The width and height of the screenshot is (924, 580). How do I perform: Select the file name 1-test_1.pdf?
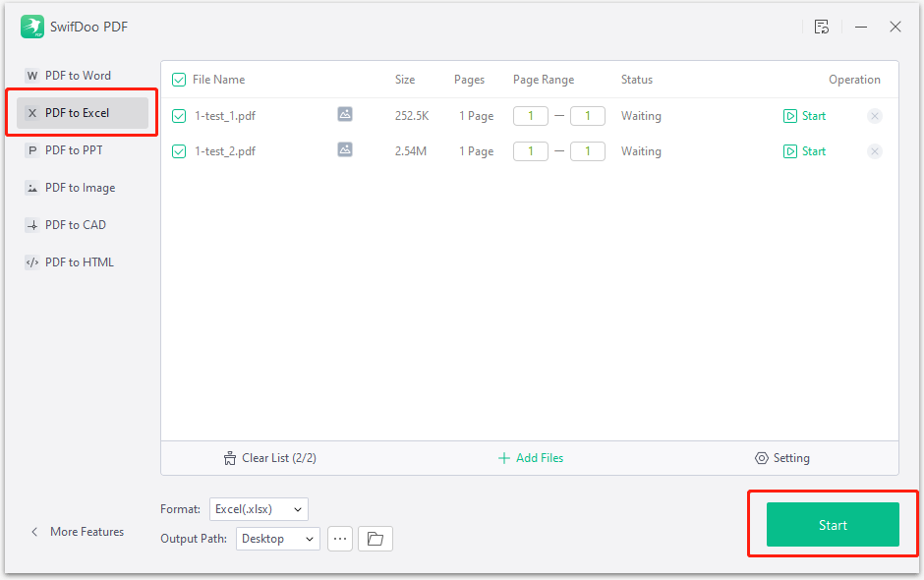[225, 116]
